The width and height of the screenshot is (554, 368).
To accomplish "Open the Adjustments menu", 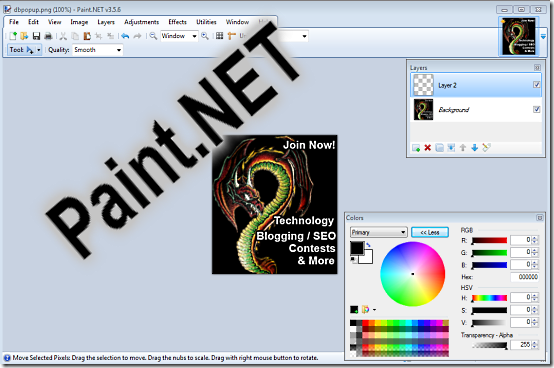I will (x=141, y=22).
